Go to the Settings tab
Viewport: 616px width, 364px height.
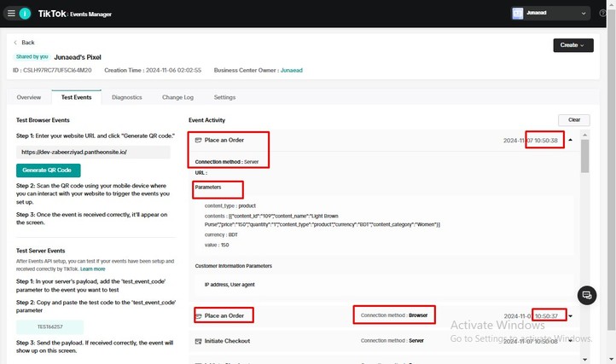click(x=224, y=98)
